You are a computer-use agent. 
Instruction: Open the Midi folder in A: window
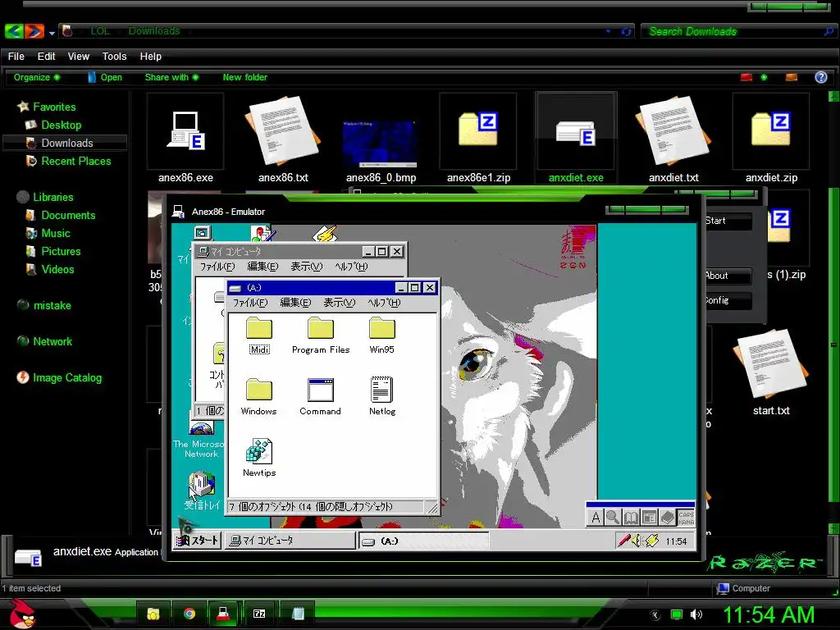click(x=259, y=335)
